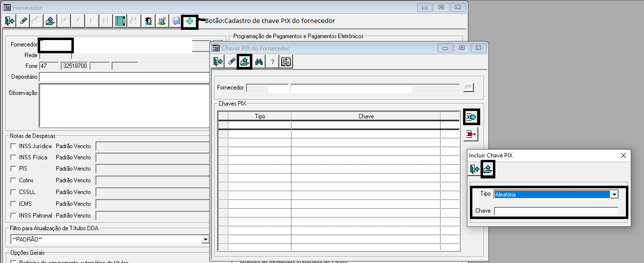Click save icon in Incluir Chave PIX dialog
The width and height of the screenshot is (644, 263).
489,169
